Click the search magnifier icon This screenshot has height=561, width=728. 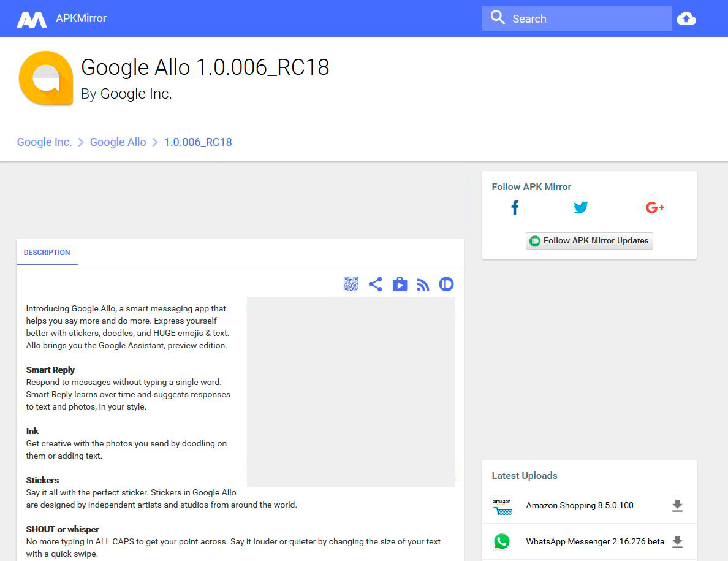[498, 18]
